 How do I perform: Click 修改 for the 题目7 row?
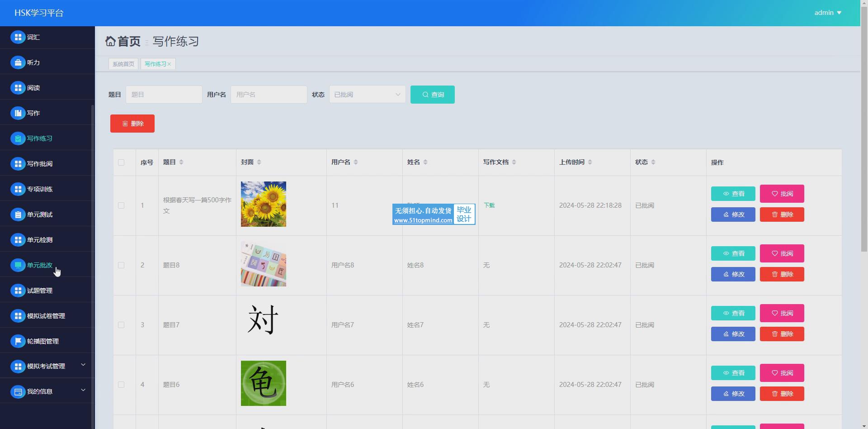coord(733,334)
